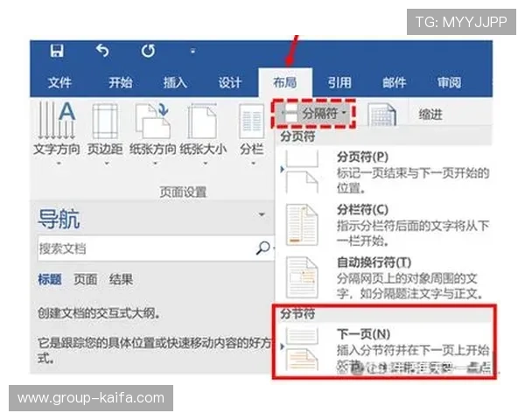The height and width of the screenshot is (420, 525).
Task: Switch to the 开始 tab
Action: pyautogui.click(x=120, y=82)
